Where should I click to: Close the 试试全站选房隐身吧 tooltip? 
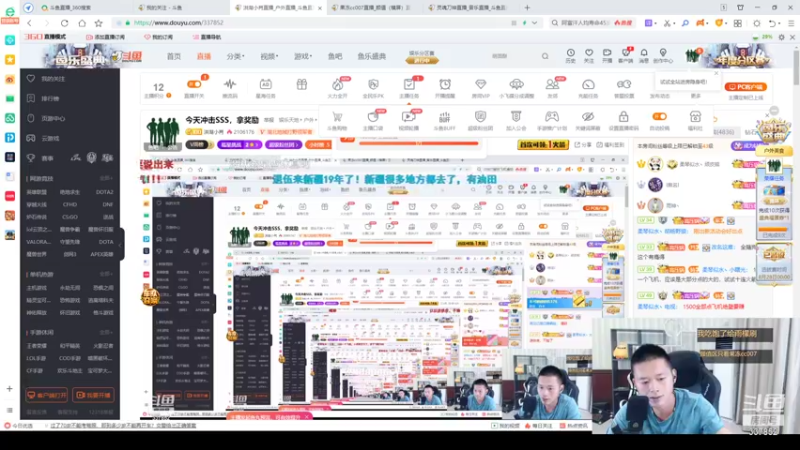pyautogui.click(x=715, y=73)
